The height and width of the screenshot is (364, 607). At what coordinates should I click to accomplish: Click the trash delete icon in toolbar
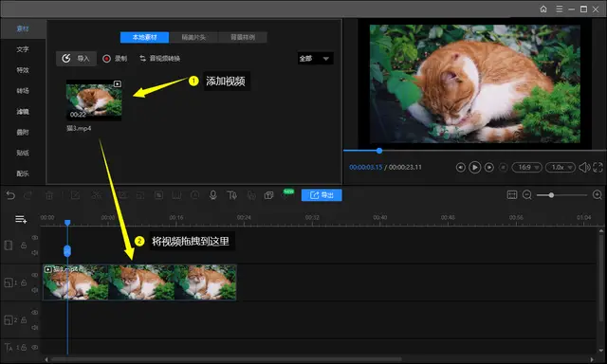click(x=49, y=195)
